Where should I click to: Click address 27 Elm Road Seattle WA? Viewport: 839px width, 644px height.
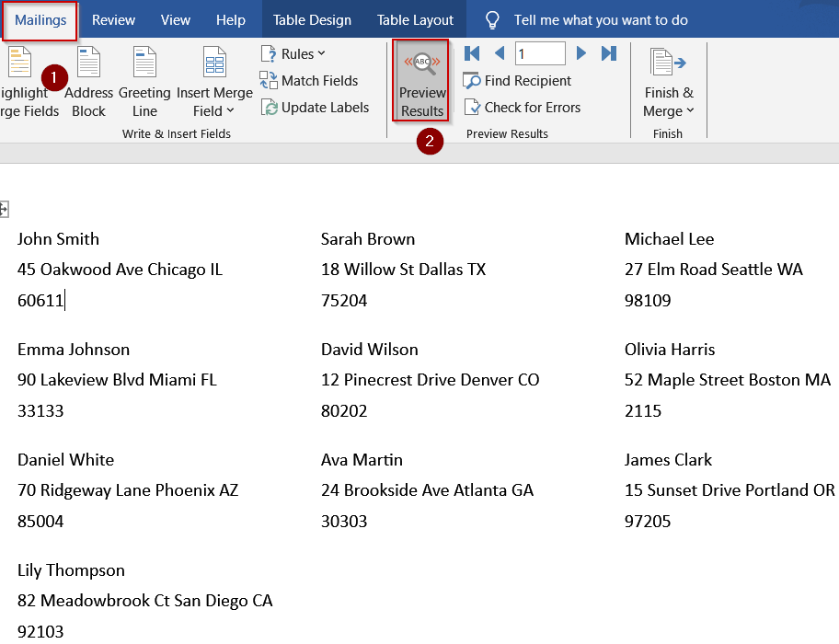714,270
